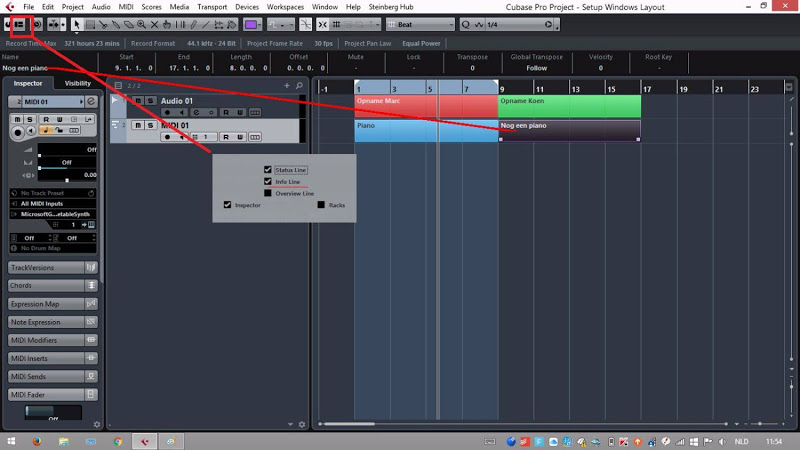Click the Snap Type grid icon
Viewport: 800px width, 450px height.
(337, 24)
